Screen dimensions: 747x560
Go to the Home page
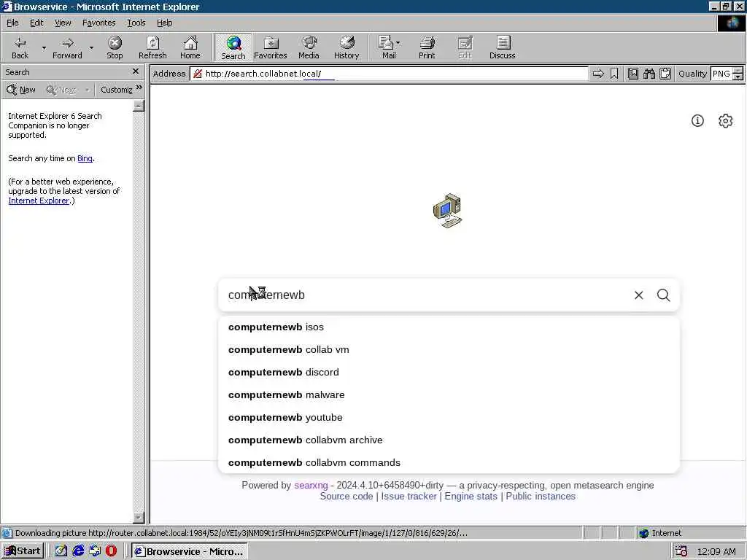coord(190,47)
